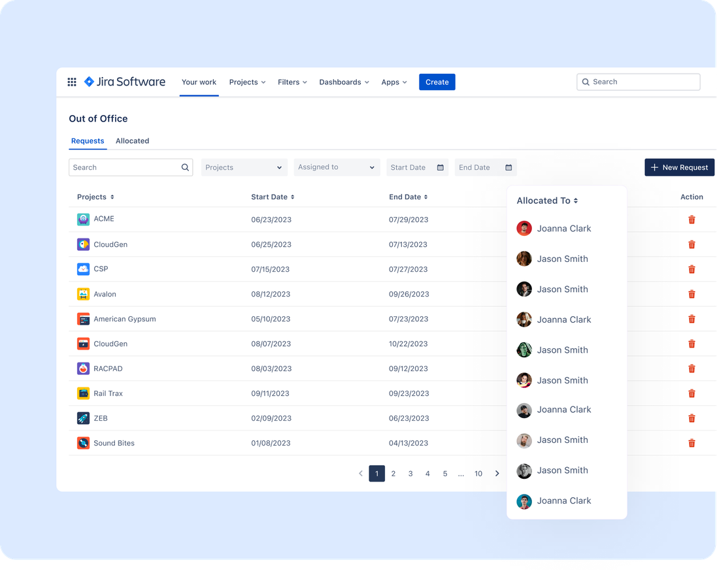Delete the CSP request with trash icon
This screenshot has height=588, width=717.
(692, 269)
